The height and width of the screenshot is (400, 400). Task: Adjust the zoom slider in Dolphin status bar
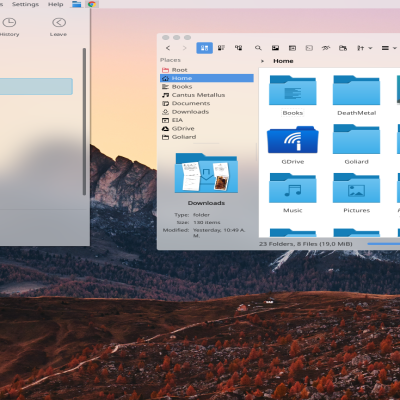[x=383, y=244]
